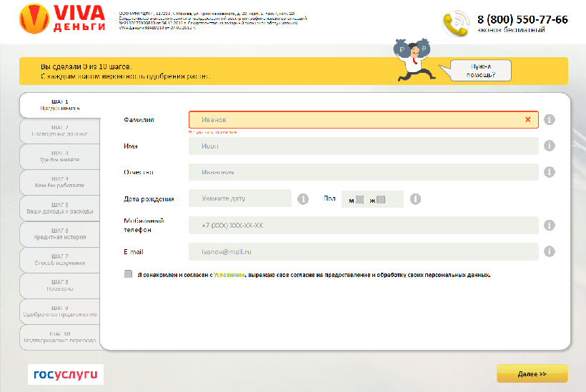Click the info icon next to Пол selector
Viewport: 586px width, 392px height.
(x=415, y=199)
